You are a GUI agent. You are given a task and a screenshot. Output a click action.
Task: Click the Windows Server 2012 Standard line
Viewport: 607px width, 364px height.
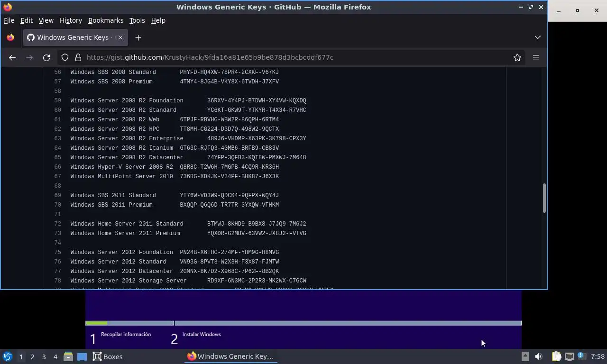[x=175, y=262]
